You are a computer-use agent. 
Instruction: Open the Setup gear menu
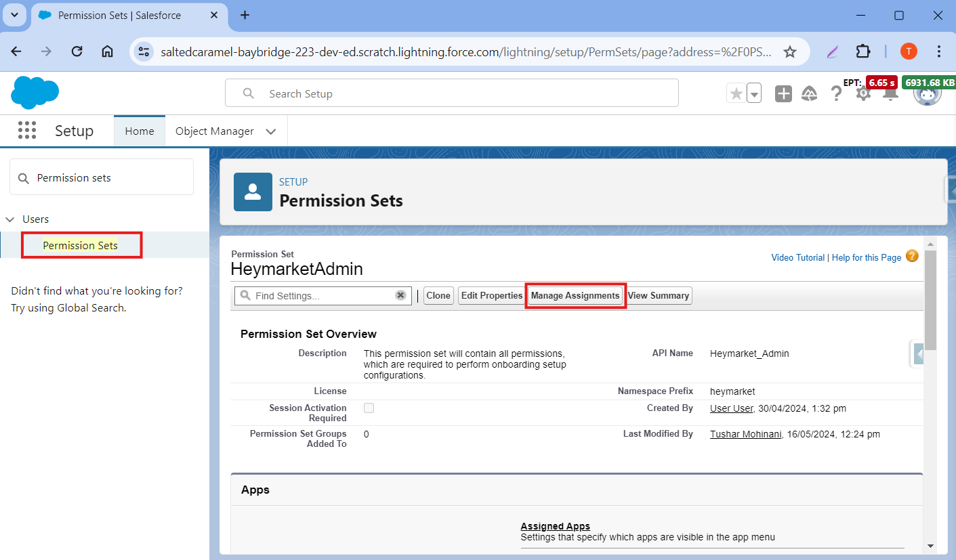click(x=863, y=95)
